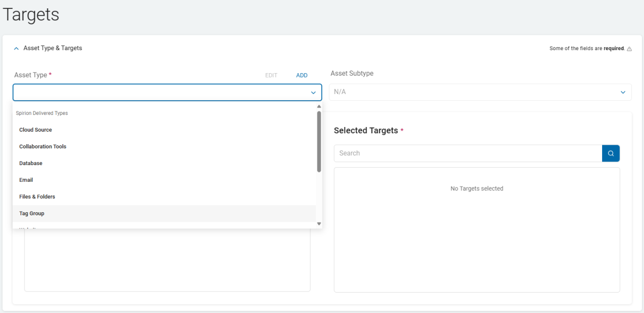This screenshot has height=313, width=644.
Task: Click the dropdown list scrollbar thumb
Action: pos(319,141)
